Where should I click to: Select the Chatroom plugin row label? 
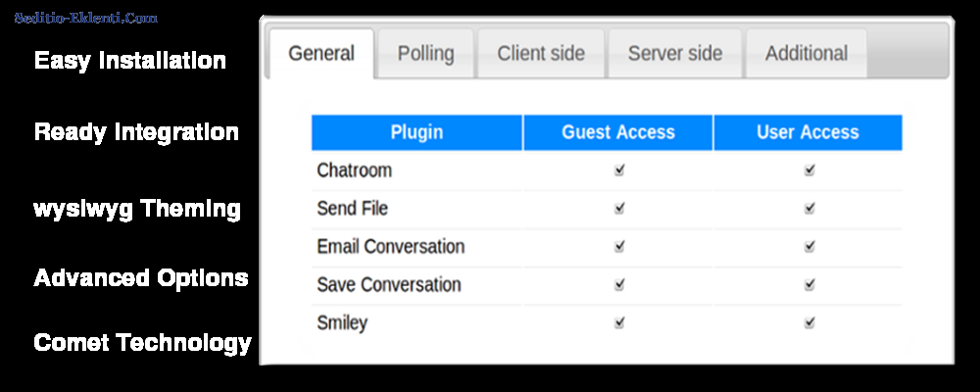tap(355, 171)
